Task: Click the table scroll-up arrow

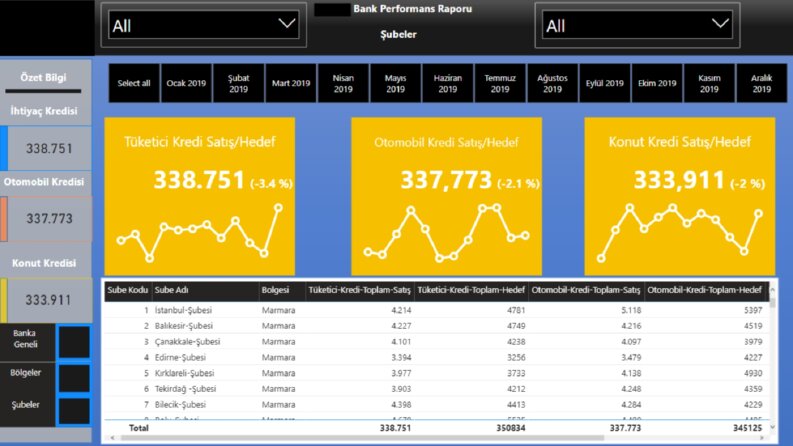Action: click(x=772, y=289)
